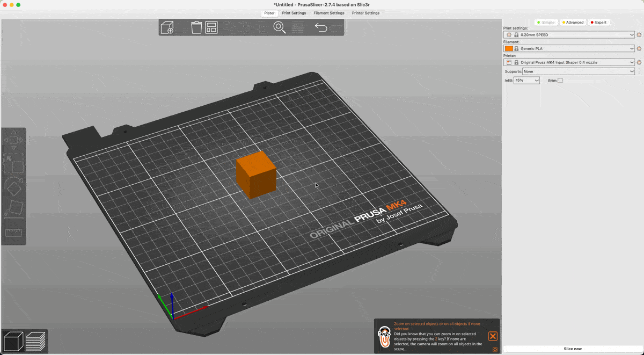The width and height of the screenshot is (644, 355).
Task: Click the Add object toolbar icon
Action: pos(167,27)
